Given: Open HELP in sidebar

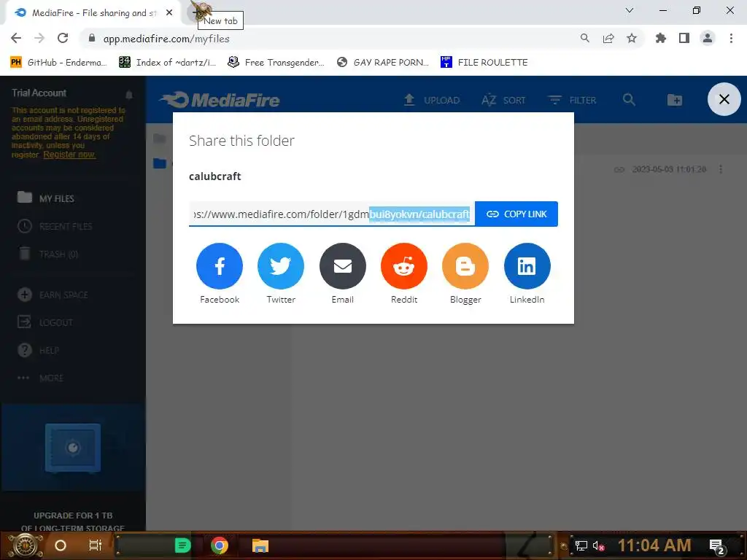Looking at the screenshot, I should coord(38,350).
